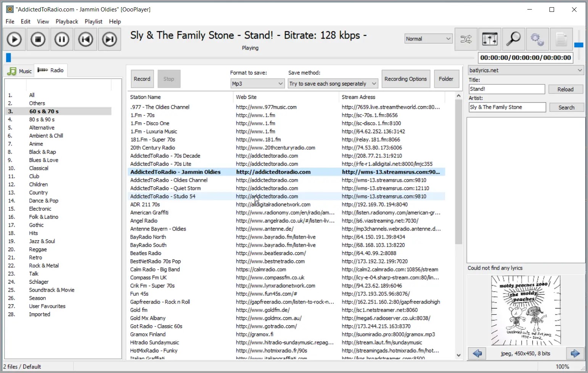Open Recording Options
588x373 pixels.
(x=406, y=79)
